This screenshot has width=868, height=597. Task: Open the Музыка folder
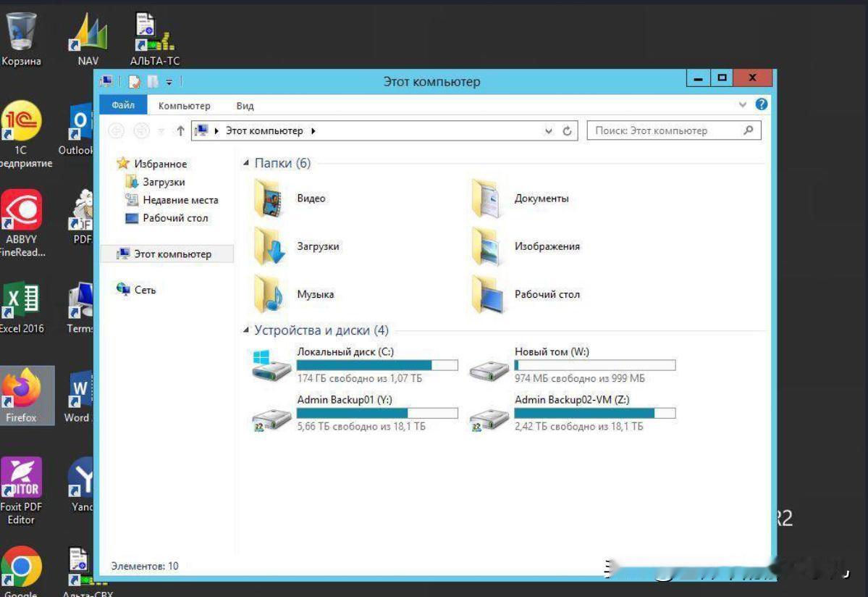(x=294, y=295)
